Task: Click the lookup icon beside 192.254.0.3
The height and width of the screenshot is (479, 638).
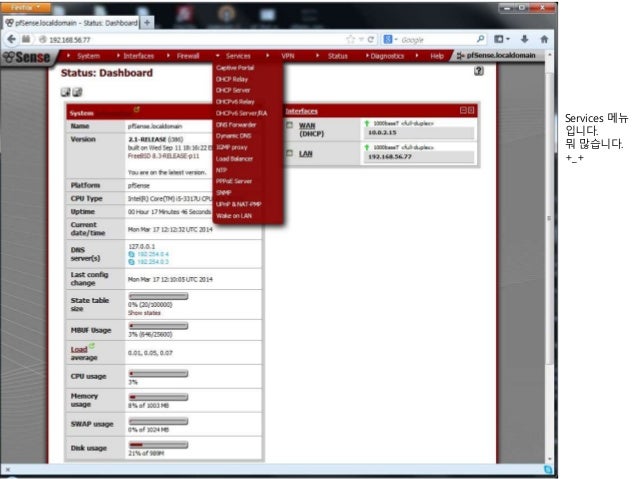Action: [131, 262]
